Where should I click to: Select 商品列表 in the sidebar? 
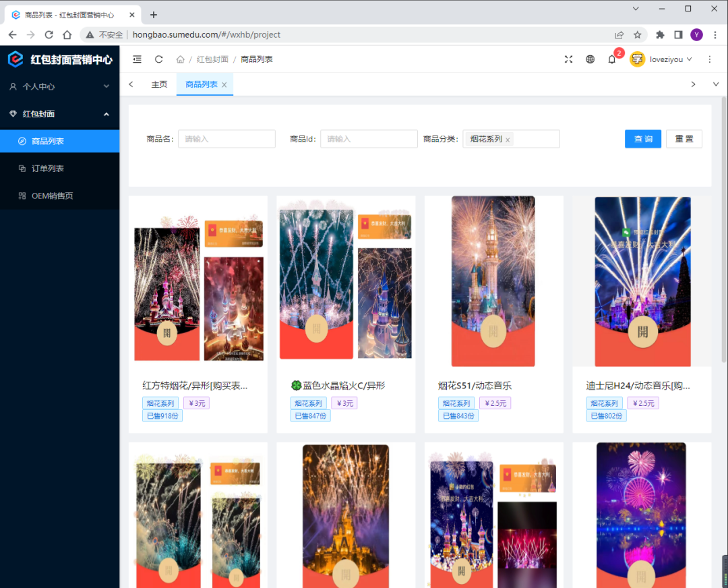(x=59, y=141)
